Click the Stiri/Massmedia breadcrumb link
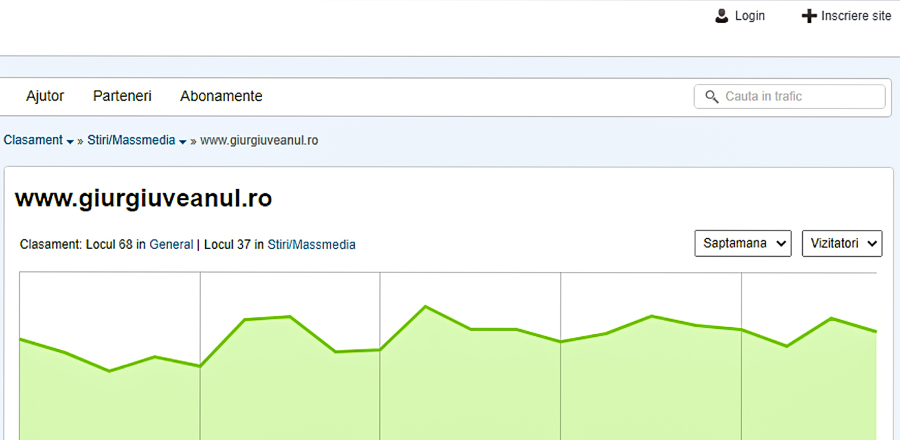Screen dimensions: 900x440 [131, 140]
